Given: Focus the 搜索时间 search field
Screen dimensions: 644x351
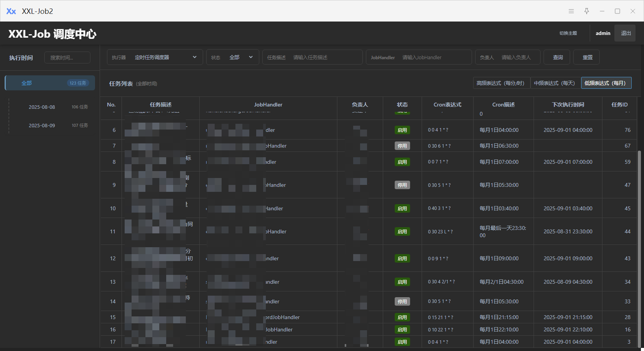Looking at the screenshot, I should [x=67, y=58].
